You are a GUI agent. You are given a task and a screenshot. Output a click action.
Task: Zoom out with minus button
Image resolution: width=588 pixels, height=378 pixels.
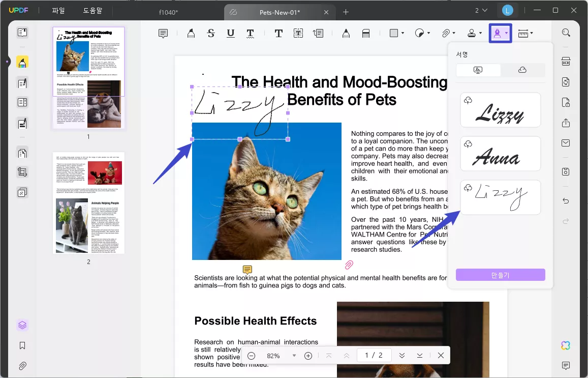252,356
